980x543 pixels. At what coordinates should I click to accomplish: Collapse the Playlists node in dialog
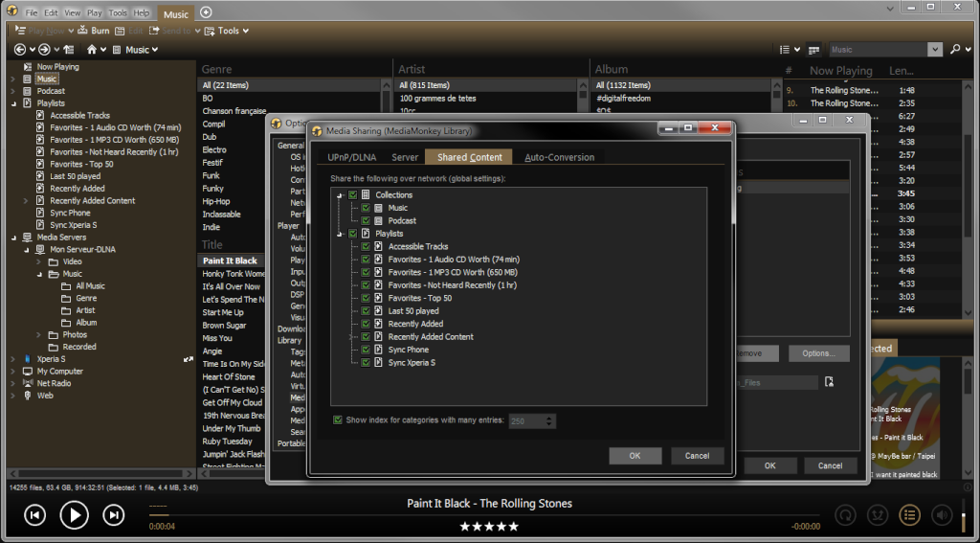pos(340,234)
